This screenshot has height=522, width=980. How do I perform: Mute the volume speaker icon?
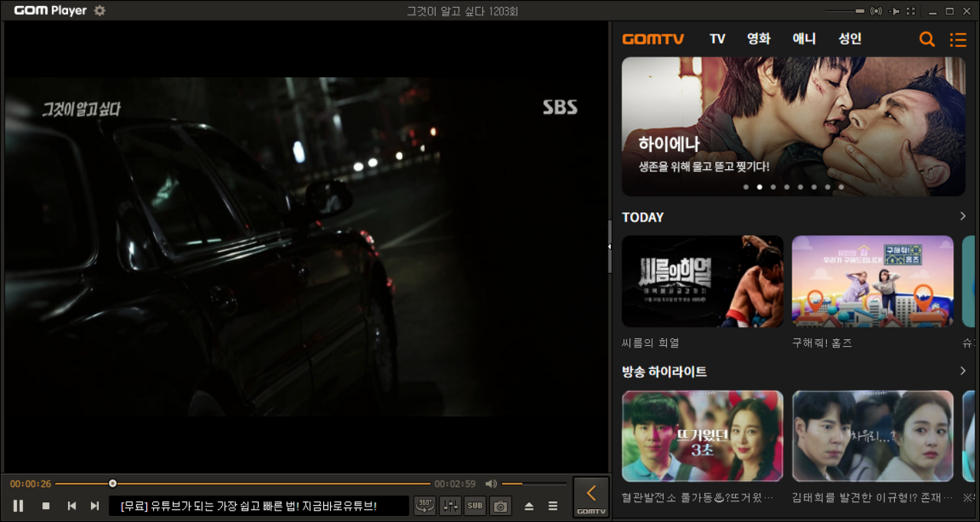[x=491, y=484]
